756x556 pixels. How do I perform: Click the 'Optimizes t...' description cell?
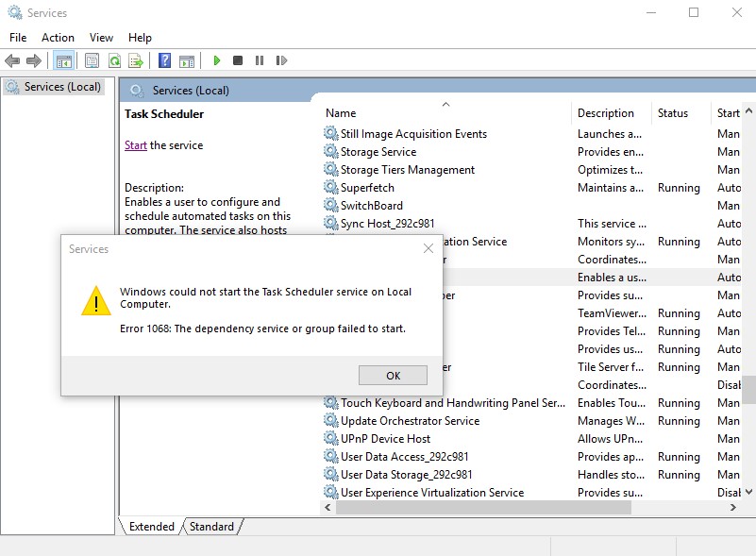pyautogui.click(x=610, y=170)
